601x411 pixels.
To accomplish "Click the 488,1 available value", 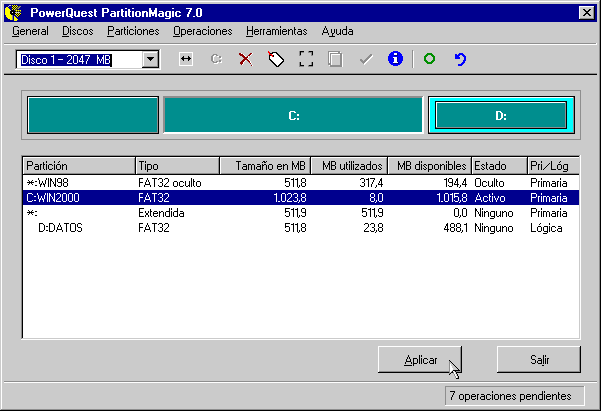I will pyautogui.click(x=455, y=228).
